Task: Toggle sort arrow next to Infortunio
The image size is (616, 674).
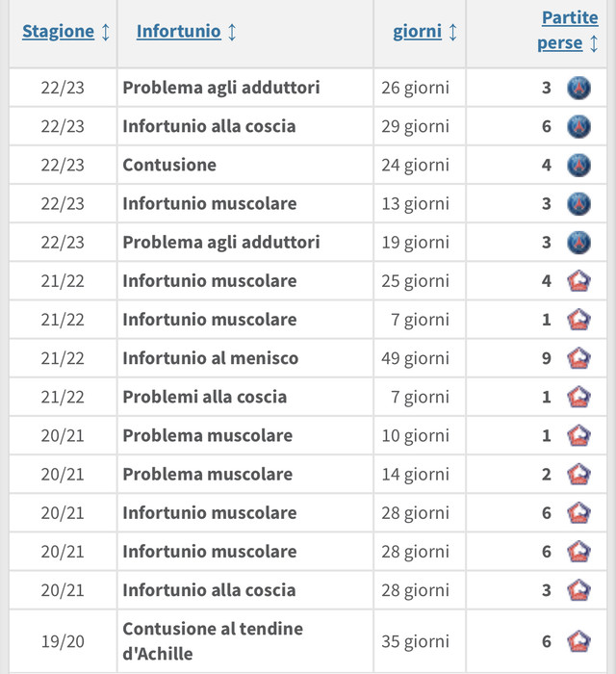Action: point(232,32)
